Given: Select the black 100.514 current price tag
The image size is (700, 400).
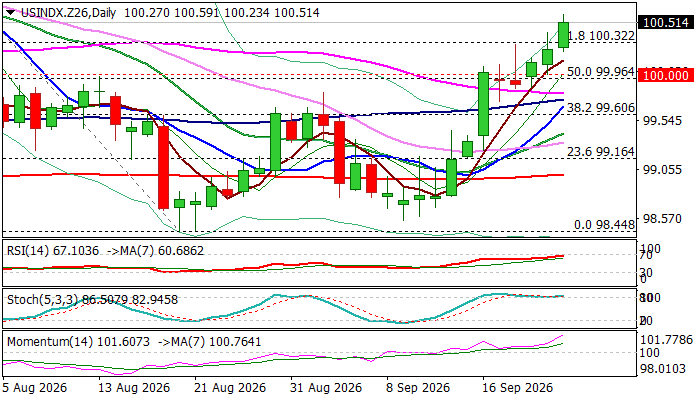Looking at the screenshot, I should tap(666, 22).
